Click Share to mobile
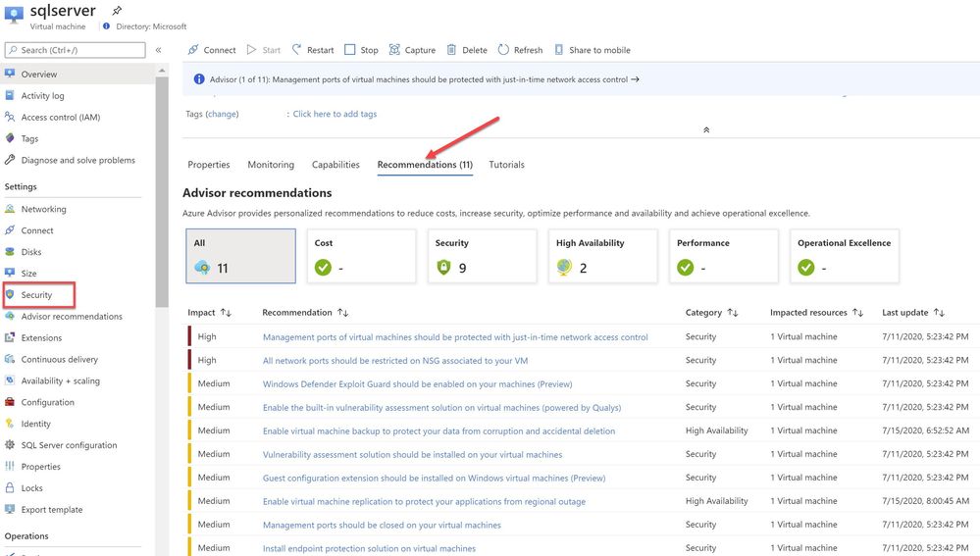The width and height of the screenshot is (980, 556). click(593, 50)
